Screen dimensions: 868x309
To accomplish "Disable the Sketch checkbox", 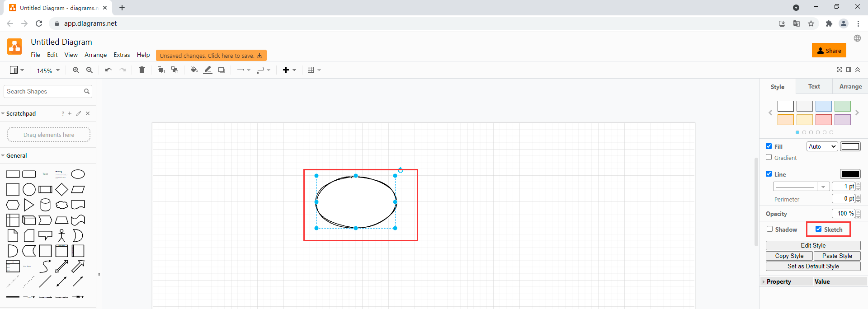I will click(x=818, y=229).
